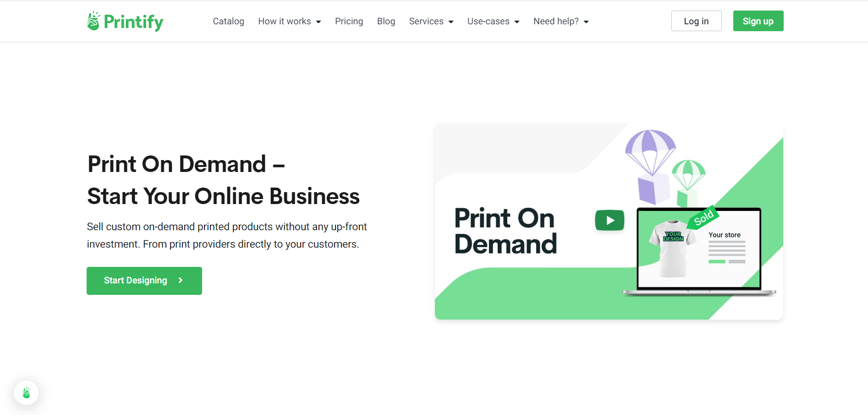Image resolution: width=868 pixels, height=415 pixels.
Task: Select Catalog in the navigation
Action: (x=228, y=21)
